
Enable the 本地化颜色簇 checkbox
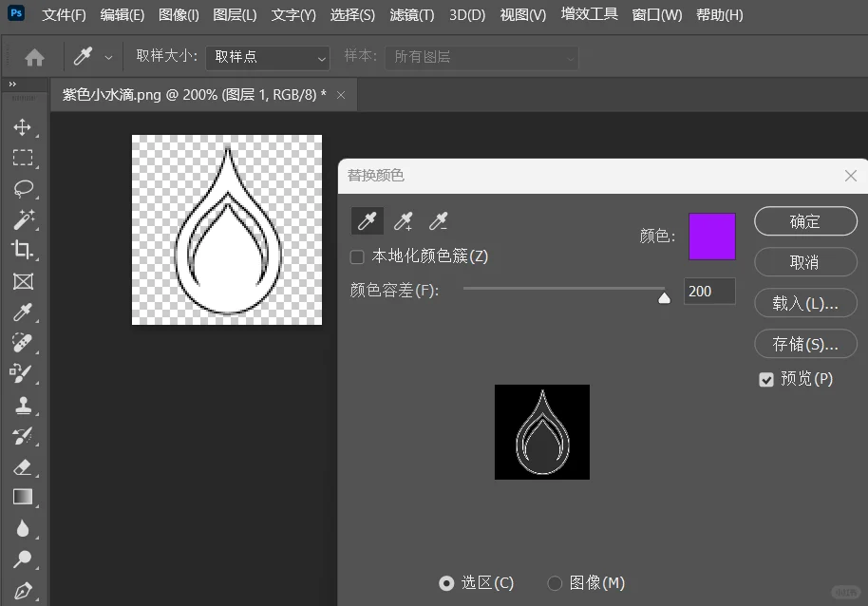(356, 257)
